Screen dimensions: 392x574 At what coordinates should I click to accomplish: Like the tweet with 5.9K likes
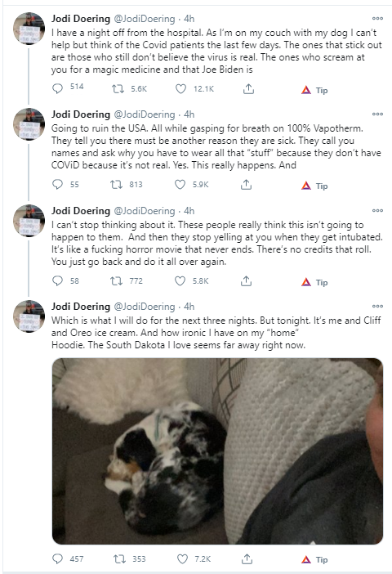[180, 185]
